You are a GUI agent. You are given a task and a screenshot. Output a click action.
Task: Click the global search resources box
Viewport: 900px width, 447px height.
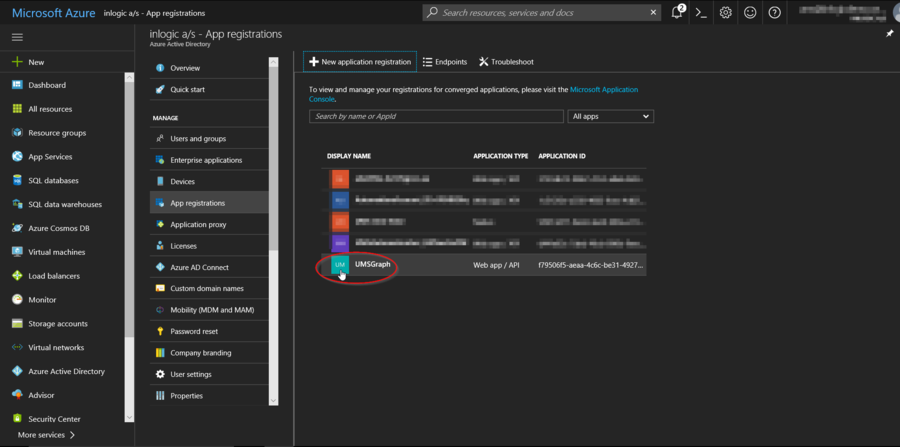(x=542, y=13)
